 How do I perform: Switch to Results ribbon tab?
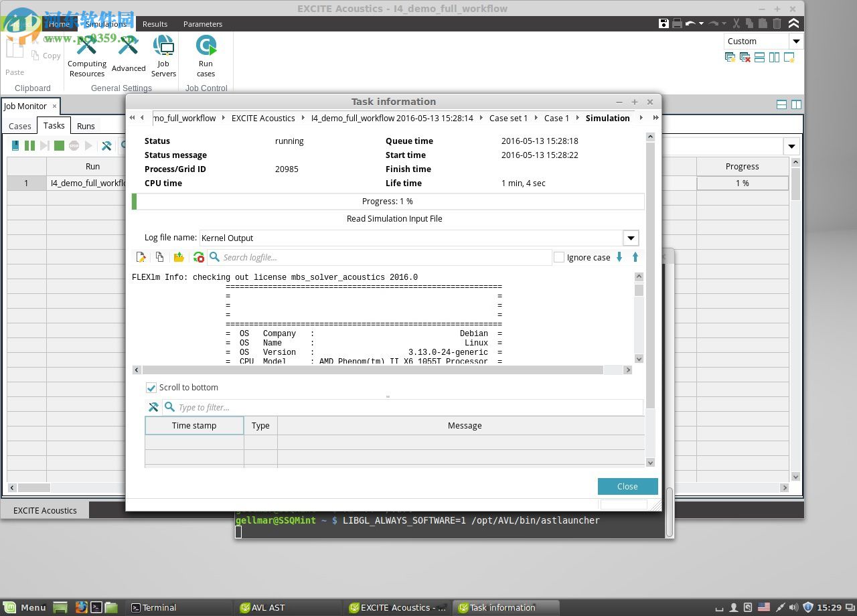point(155,24)
